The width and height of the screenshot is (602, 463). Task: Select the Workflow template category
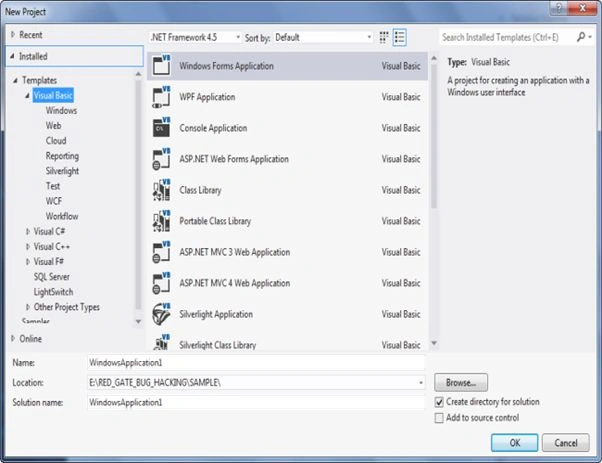click(62, 216)
